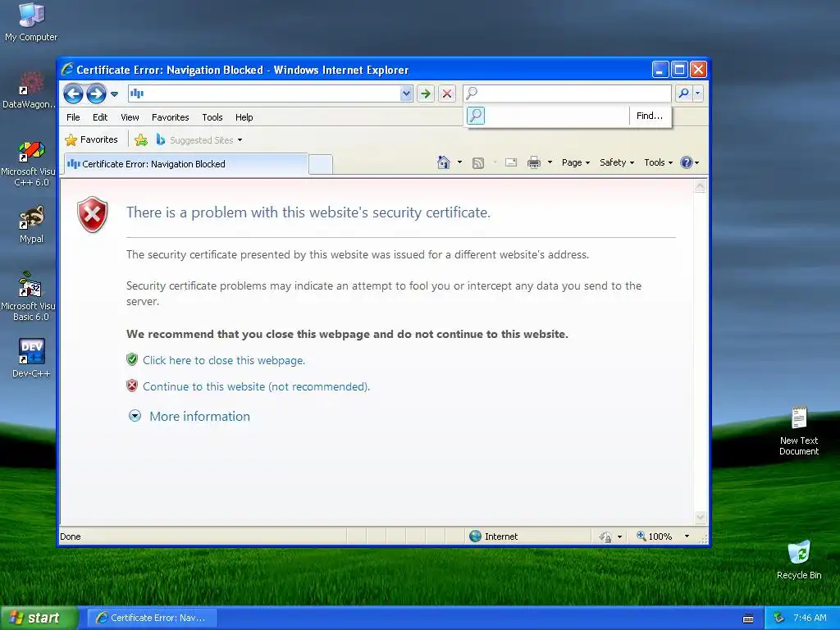Open the Home button dropdown arrow
This screenshot has height=630, width=840.
tap(459, 162)
